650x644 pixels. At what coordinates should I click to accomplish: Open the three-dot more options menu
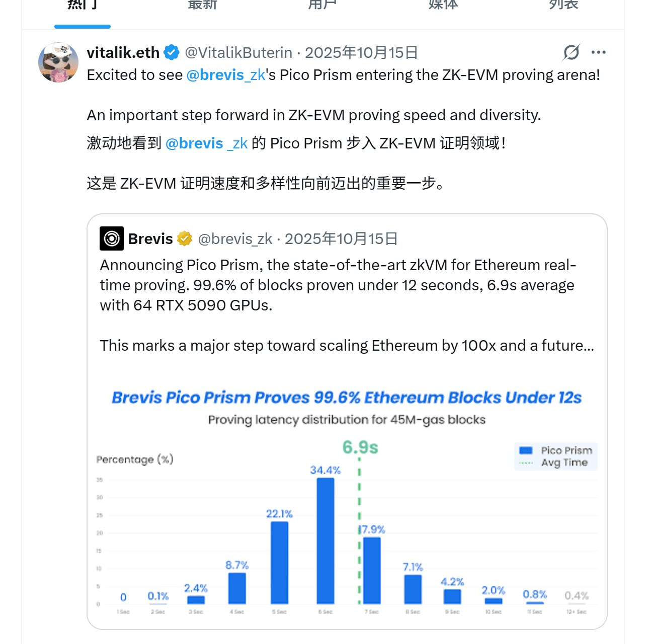(598, 52)
